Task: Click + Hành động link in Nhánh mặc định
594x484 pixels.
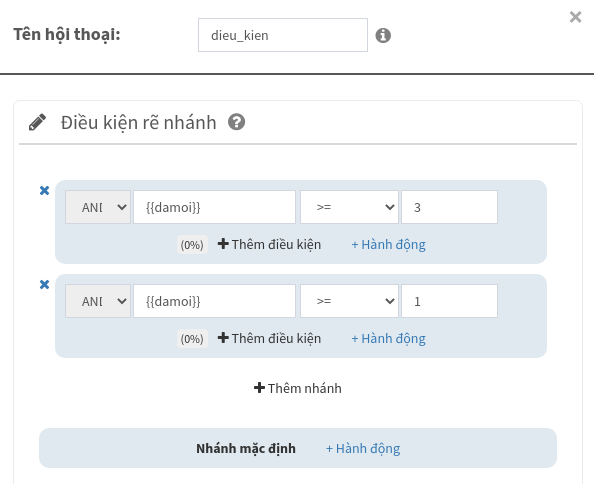Action: pyautogui.click(x=363, y=448)
